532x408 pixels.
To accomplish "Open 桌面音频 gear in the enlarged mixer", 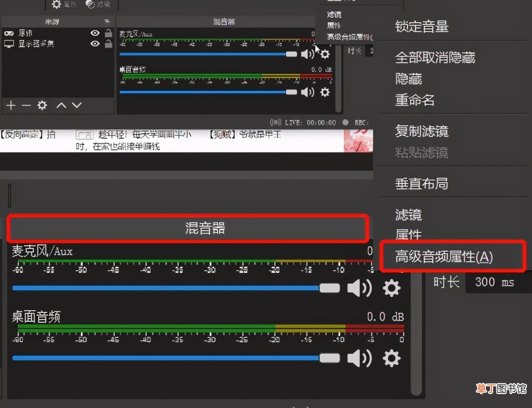I will [392, 358].
